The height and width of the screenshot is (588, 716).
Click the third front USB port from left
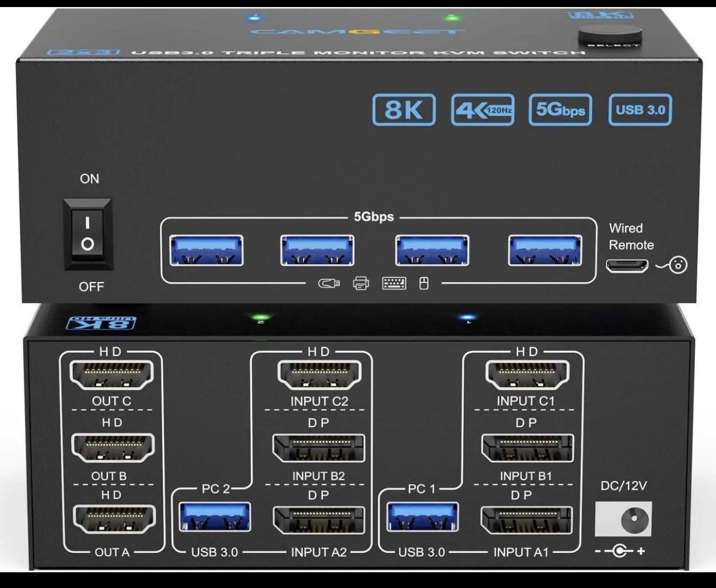point(432,250)
